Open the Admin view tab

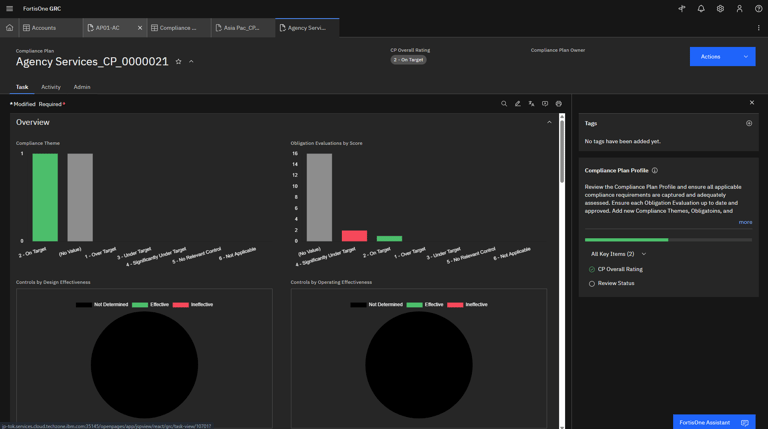click(x=82, y=87)
